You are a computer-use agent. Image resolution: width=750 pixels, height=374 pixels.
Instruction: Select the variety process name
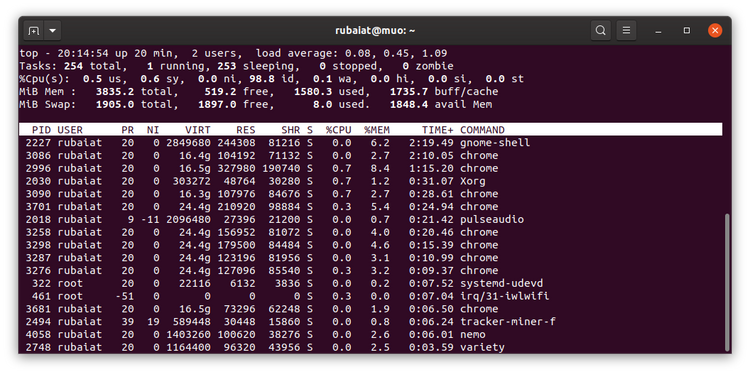tap(482, 347)
